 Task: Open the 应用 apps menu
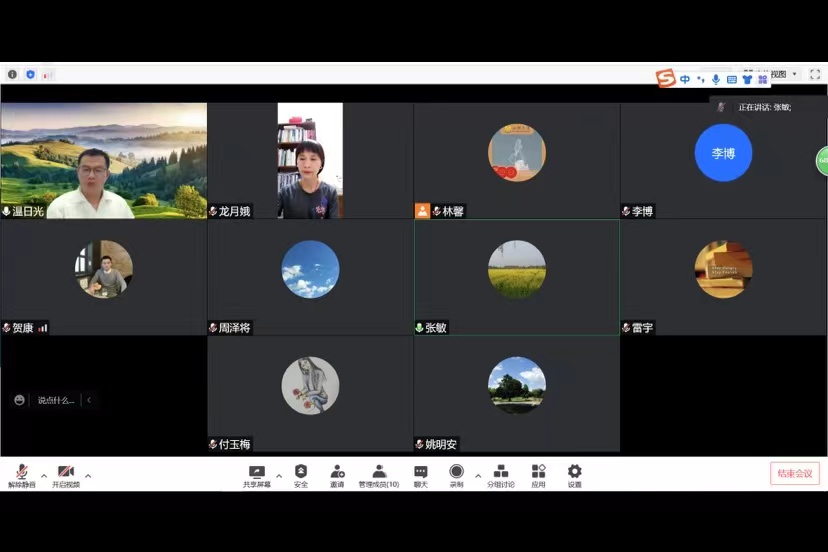coord(538,474)
